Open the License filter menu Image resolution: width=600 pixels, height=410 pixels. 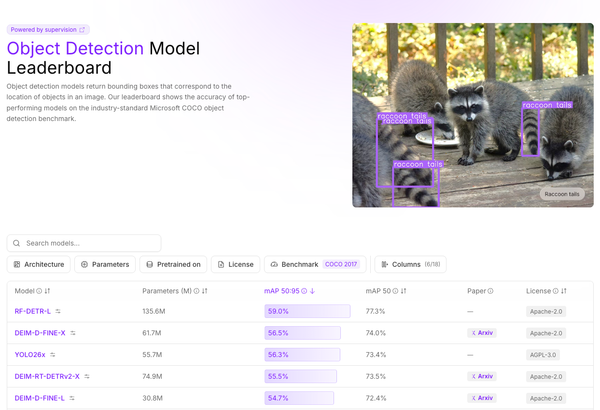[235, 264]
